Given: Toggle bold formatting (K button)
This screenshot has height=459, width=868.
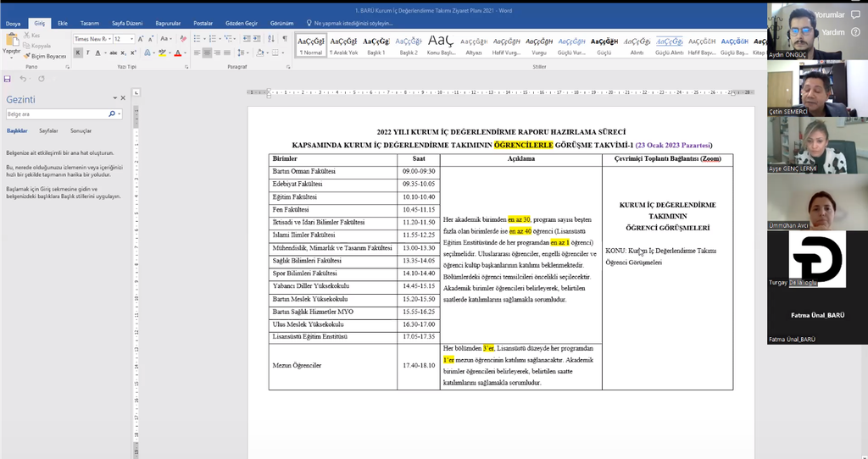Looking at the screenshot, I should coord(78,53).
